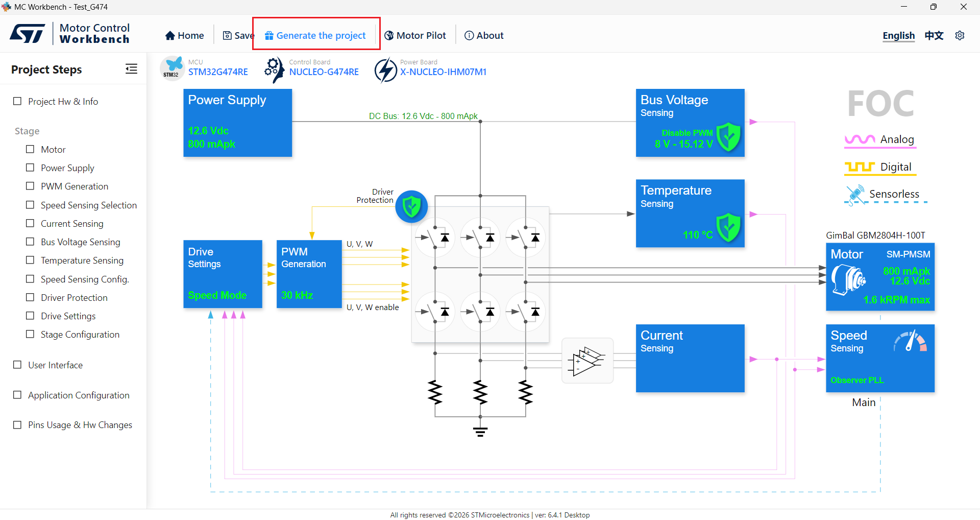Click the ground symbol below the shunt resistors

click(480, 432)
